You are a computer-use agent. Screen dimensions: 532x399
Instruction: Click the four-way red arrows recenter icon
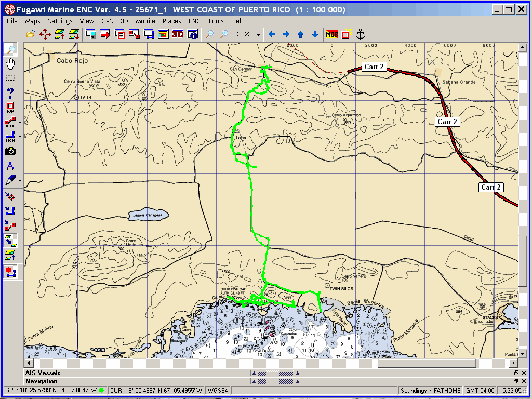(x=45, y=34)
